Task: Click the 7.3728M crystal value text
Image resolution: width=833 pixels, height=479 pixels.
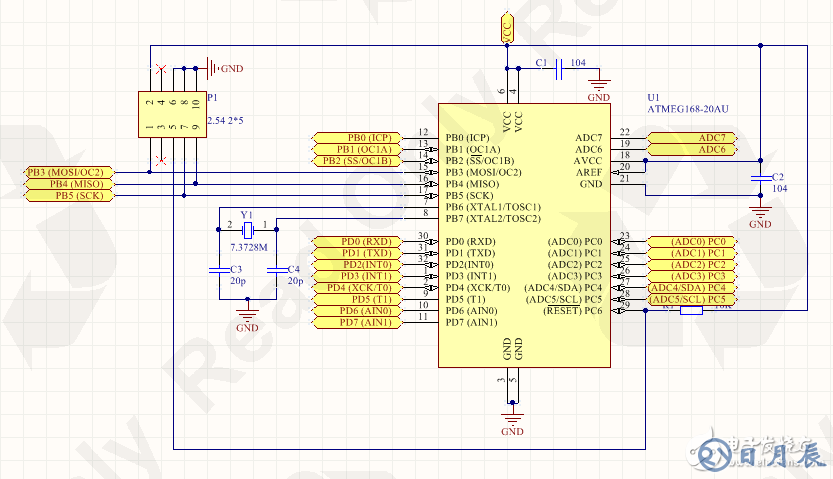Action: tap(247, 245)
